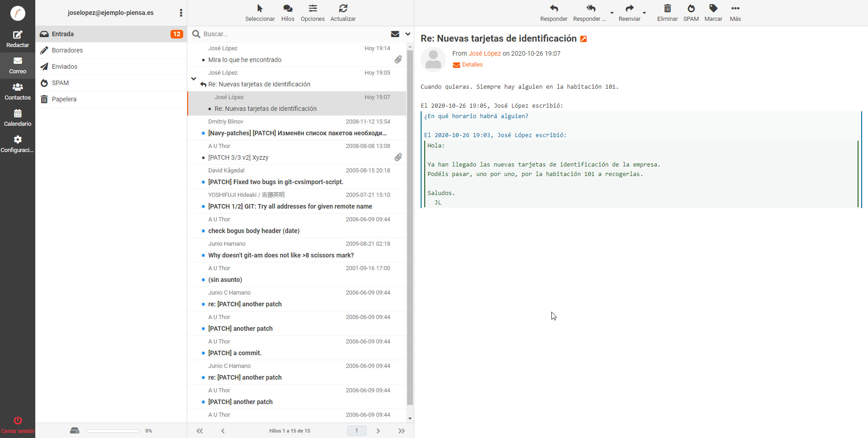Click the attachment icon on 'Mira lo que he encontrado'
Image resolution: width=868 pixels, height=438 pixels.
coord(398,60)
